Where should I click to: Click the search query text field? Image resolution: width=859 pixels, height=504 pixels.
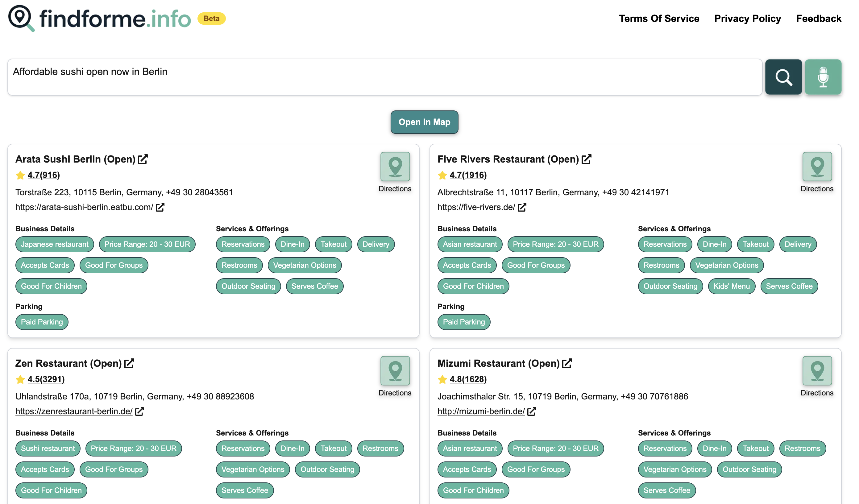384,77
